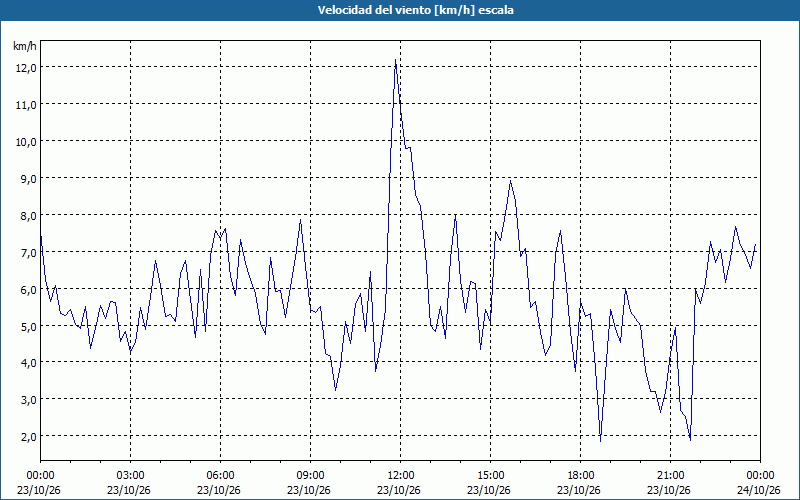Screen dimensions: 800x500
Task: Click the 18:00 time axis label
Action: pos(581,476)
